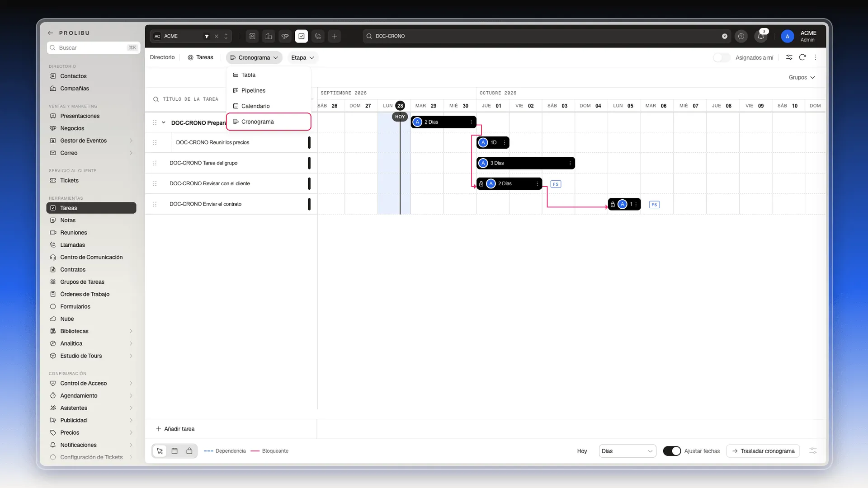
Task: Collapse the DOC-CRONO Preparar task group
Action: coord(164,122)
